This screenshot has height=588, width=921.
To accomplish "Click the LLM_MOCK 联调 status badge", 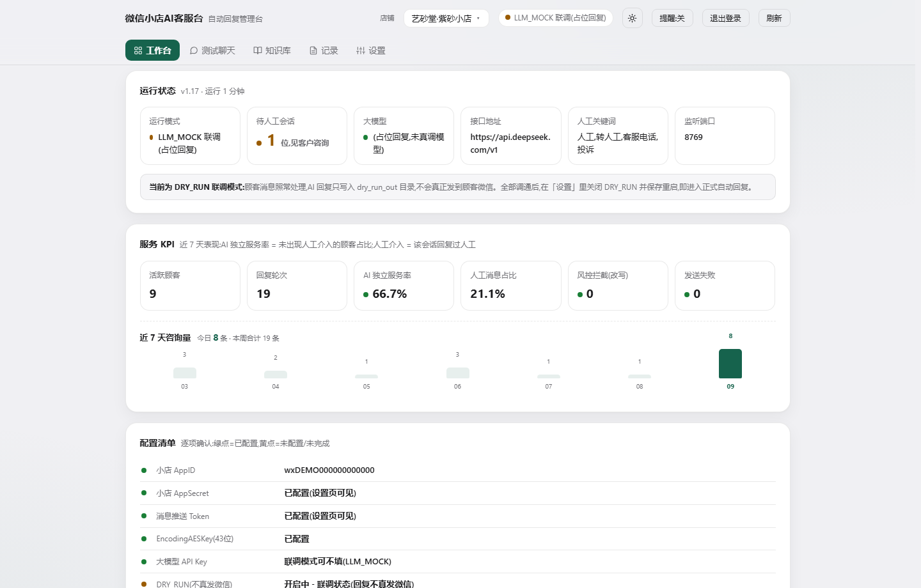I will [555, 18].
